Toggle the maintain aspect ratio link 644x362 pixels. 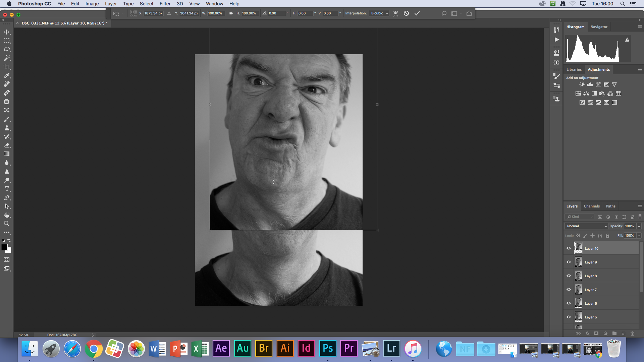click(231, 13)
